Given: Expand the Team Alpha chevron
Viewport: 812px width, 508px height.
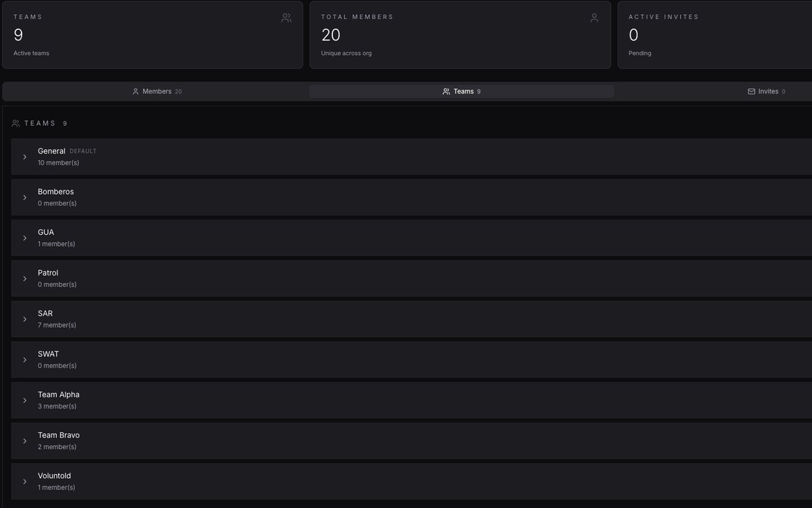Looking at the screenshot, I should 25,401.
